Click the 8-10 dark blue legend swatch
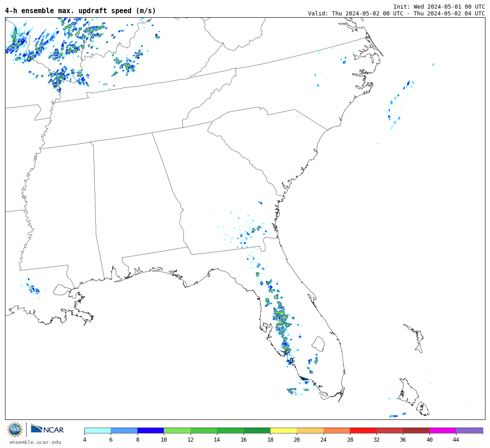 coord(151,430)
